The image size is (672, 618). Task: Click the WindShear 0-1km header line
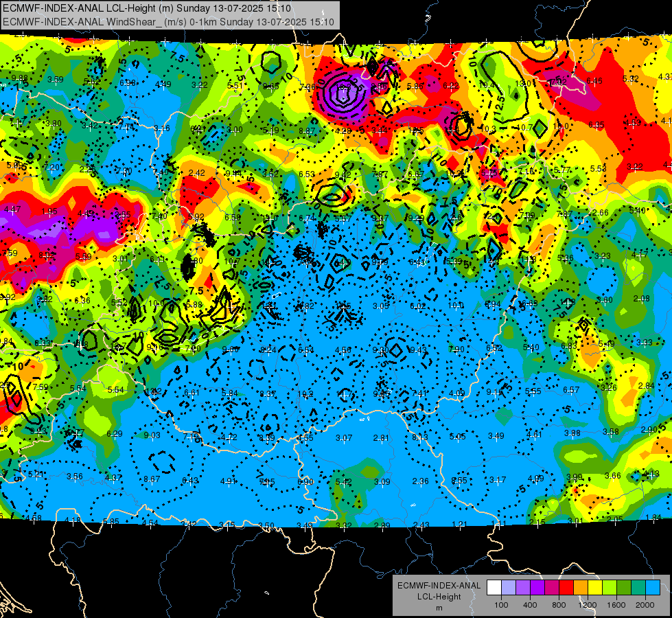168,22
